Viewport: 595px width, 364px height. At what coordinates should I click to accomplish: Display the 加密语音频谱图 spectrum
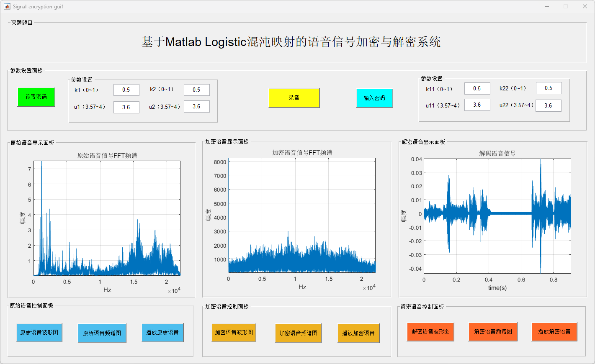298,333
